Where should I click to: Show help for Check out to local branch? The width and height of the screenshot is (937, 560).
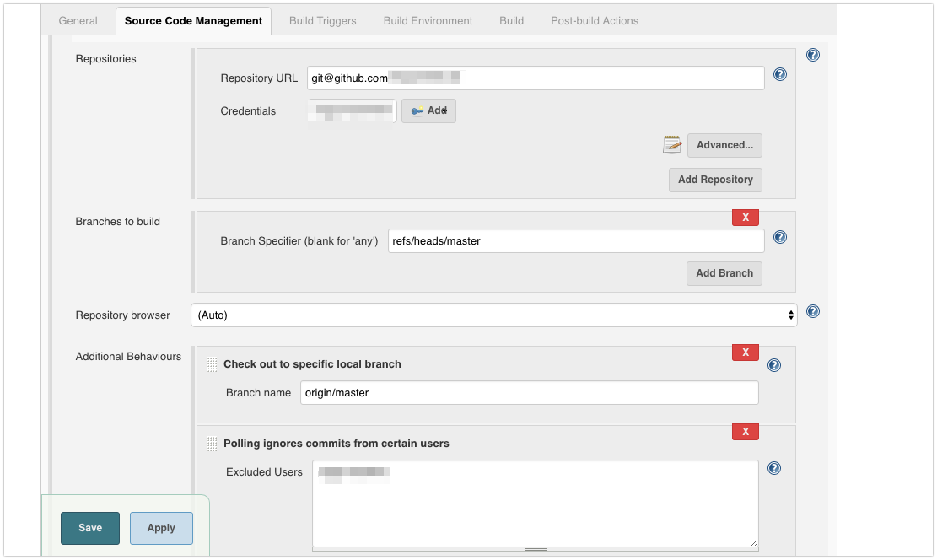click(774, 365)
